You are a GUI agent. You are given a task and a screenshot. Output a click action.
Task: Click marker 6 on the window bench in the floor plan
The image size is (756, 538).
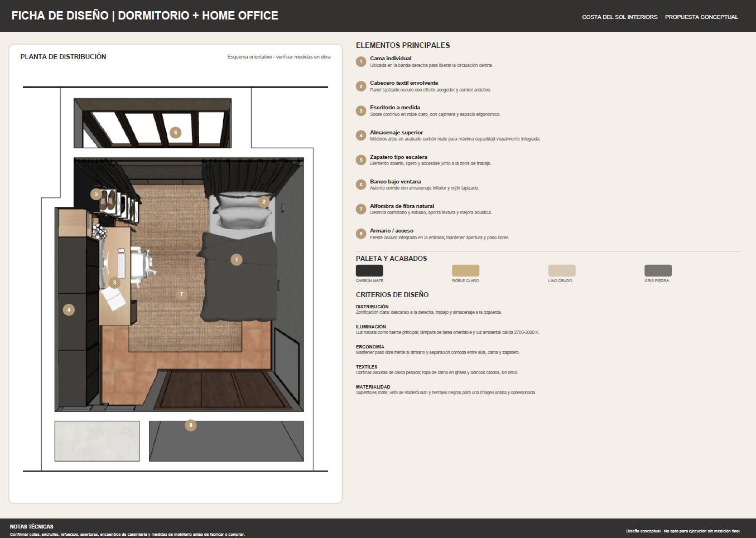175,132
